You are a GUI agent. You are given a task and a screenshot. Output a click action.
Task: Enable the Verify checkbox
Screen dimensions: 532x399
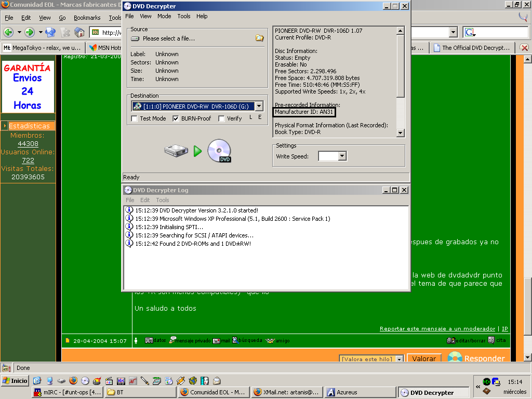(221, 118)
